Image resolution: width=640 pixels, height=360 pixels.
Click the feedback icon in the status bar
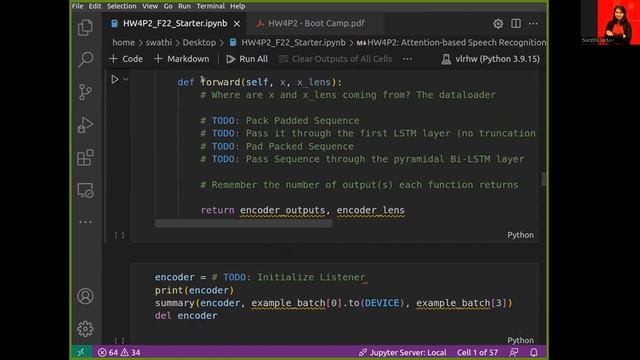pyautogui.click(x=514, y=352)
